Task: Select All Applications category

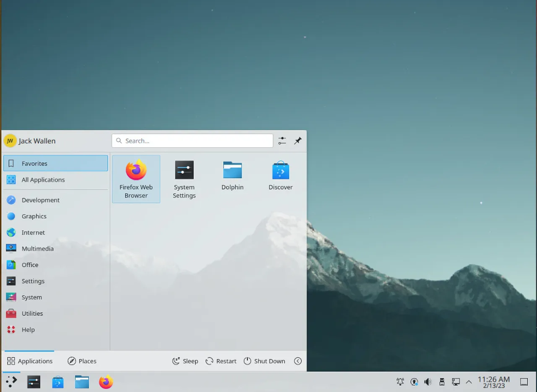Action: coord(56,179)
